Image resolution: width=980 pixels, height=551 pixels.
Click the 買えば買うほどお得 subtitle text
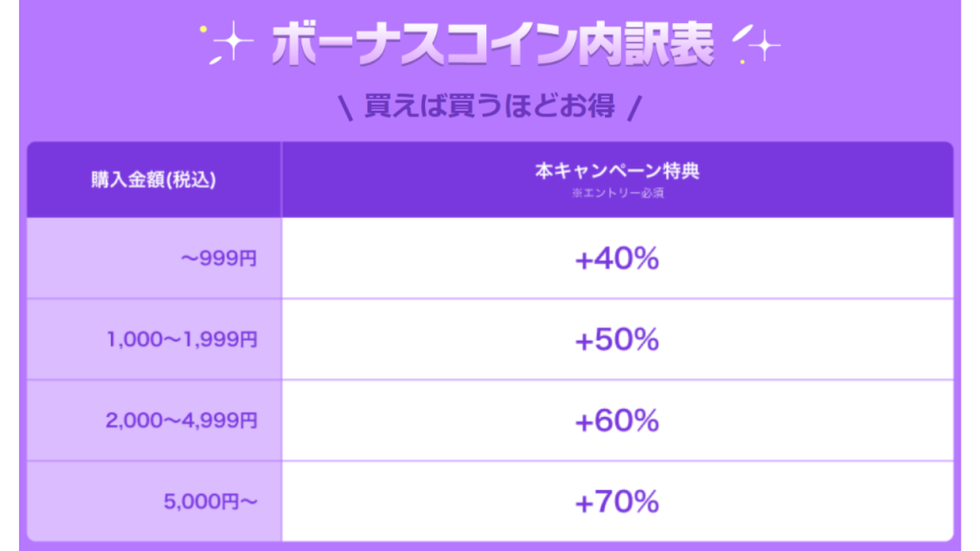489,105
